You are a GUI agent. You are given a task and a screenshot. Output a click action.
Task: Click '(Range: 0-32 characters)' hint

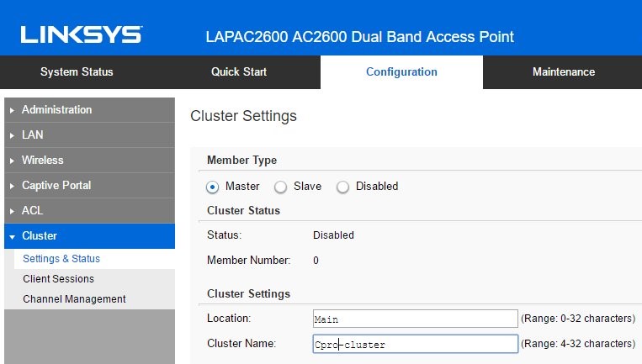[578, 319]
